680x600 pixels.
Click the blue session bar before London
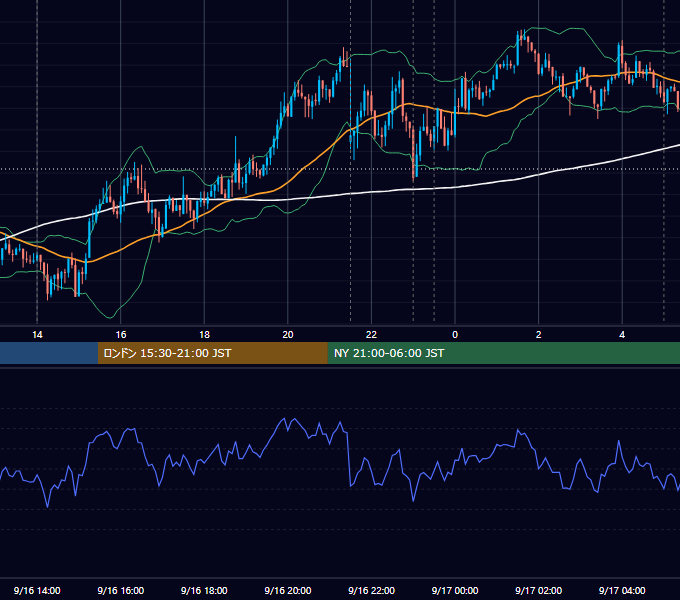pos(49,353)
